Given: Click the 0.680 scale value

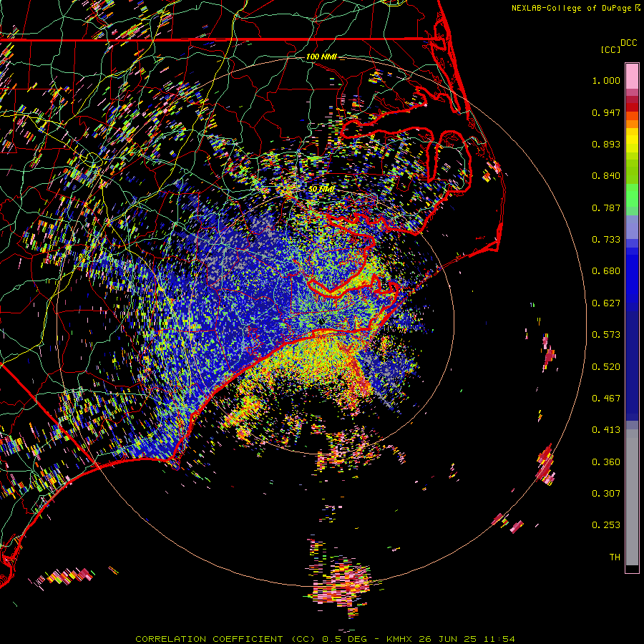Looking at the screenshot, I should (x=606, y=271).
